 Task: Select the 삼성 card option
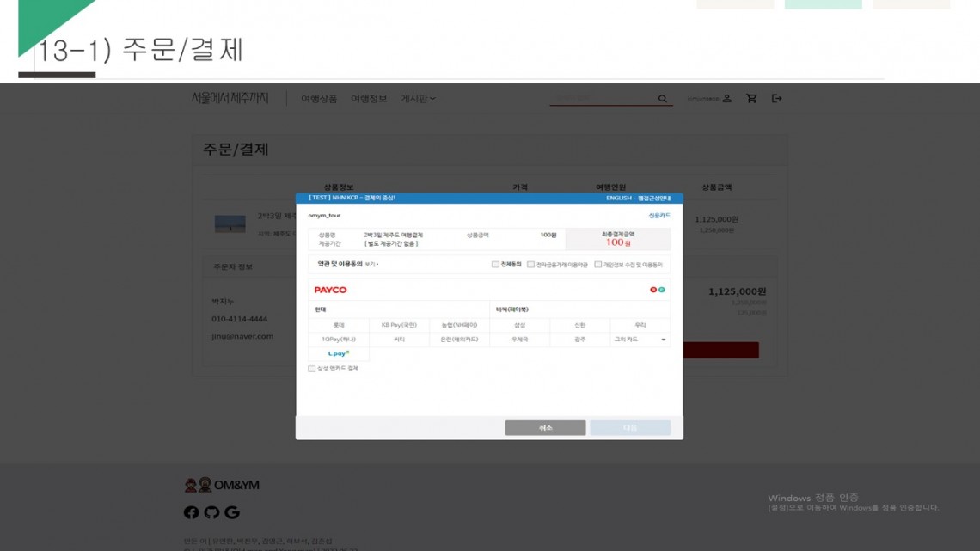(519, 325)
